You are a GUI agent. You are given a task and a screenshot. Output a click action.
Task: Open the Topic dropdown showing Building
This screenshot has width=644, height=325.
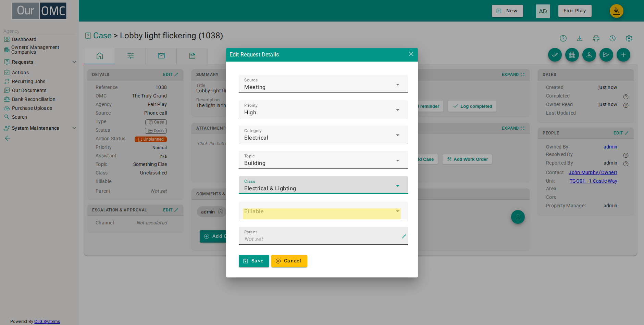323,160
